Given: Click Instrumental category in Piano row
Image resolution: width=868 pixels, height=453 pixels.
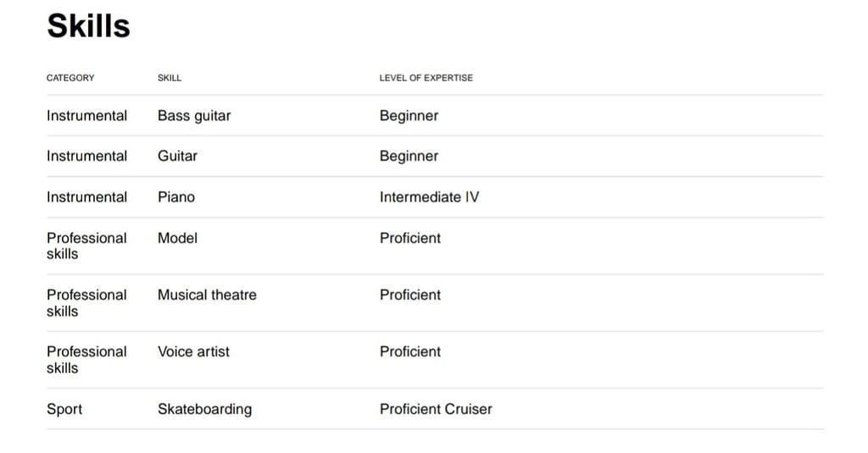Looking at the screenshot, I should 87,197.
